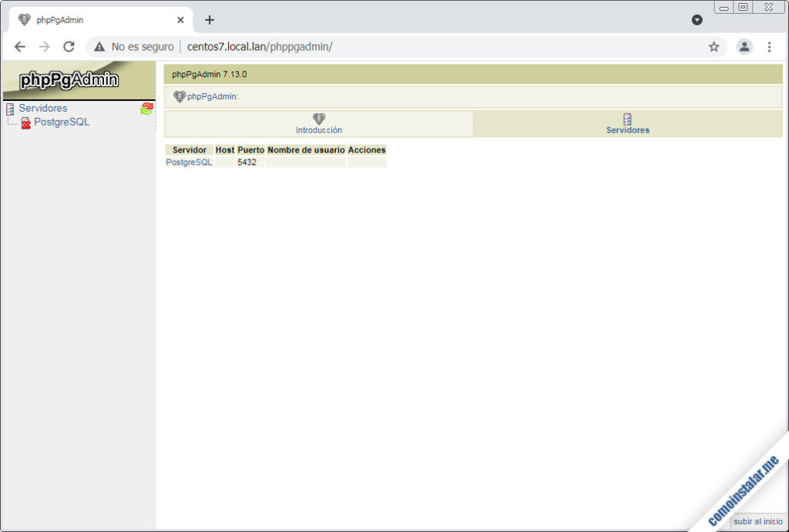This screenshot has width=789, height=532.
Task: Select Servidores in the sidebar tree
Action: coord(43,109)
